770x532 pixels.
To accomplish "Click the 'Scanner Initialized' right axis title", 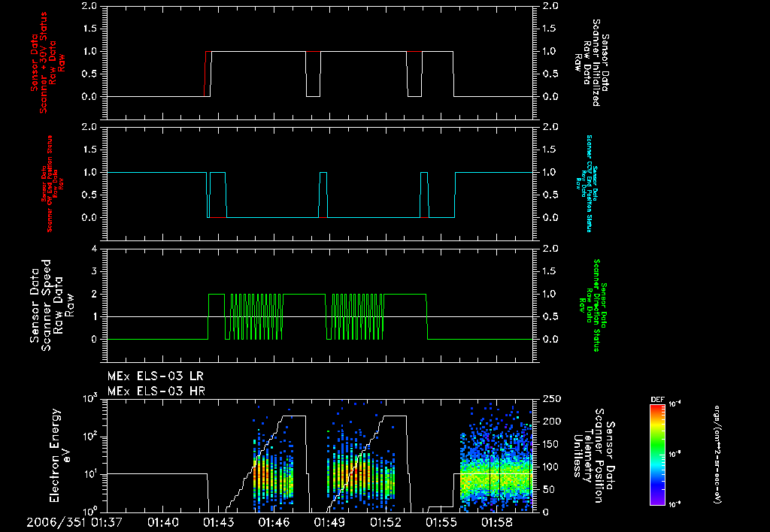I will tap(596, 62).
